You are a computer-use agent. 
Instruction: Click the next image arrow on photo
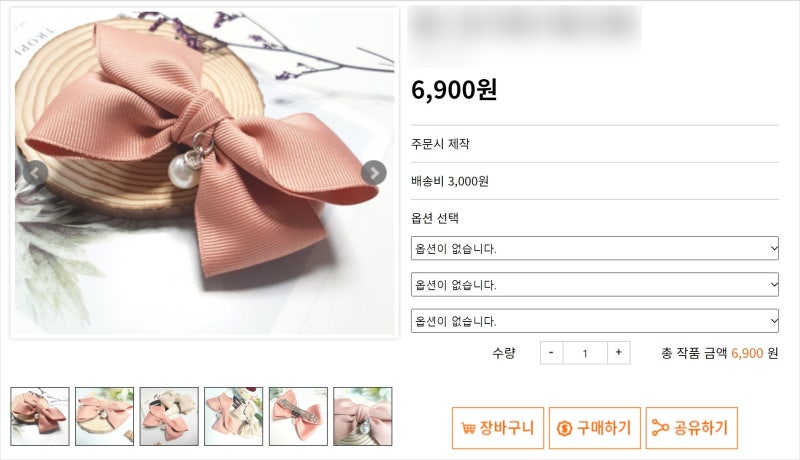[374, 173]
